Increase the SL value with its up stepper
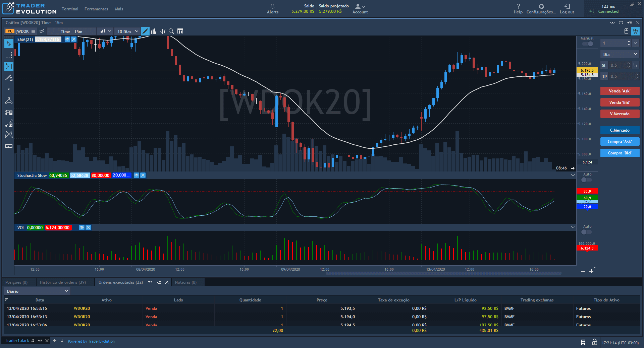The height and width of the screenshot is (348, 644). (629, 64)
